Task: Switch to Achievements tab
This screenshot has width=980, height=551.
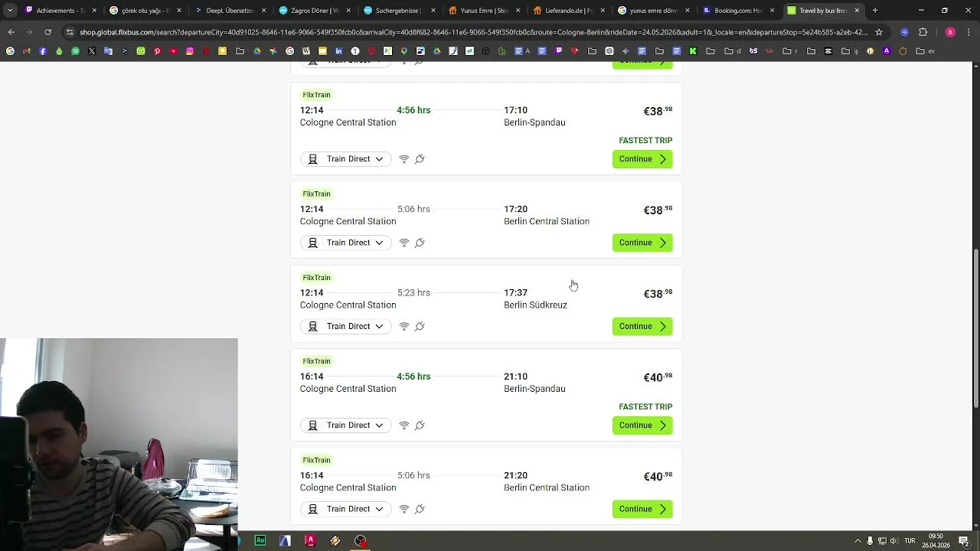Action: (x=60, y=11)
